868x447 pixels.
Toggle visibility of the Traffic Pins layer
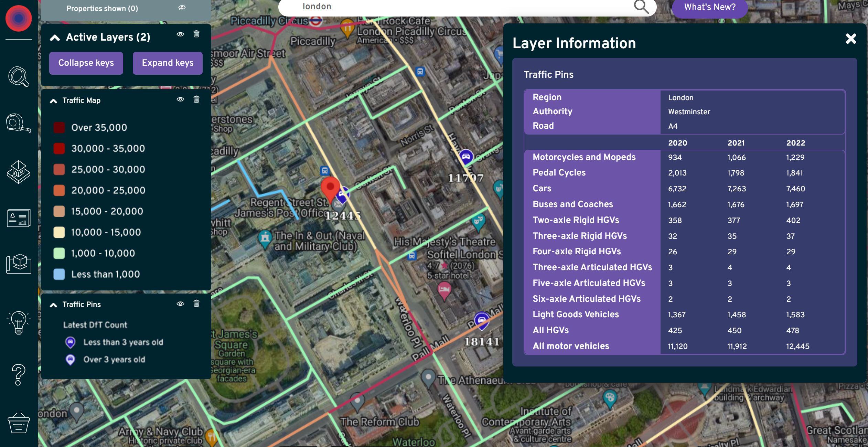181,304
